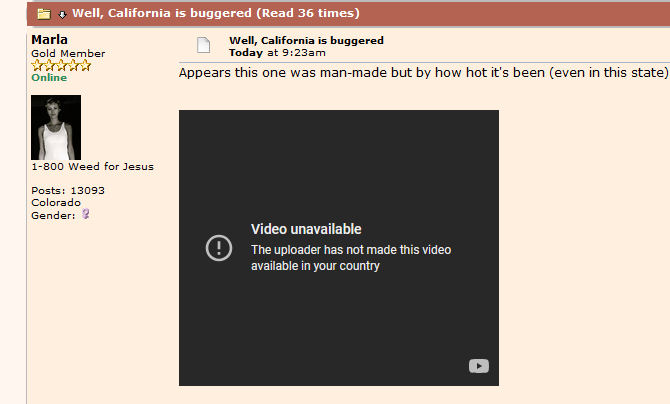Click the '1-800 Weed for Jesus' text
Viewport: 670px width, 404px height.
pyautogui.click(x=92, y=167)
